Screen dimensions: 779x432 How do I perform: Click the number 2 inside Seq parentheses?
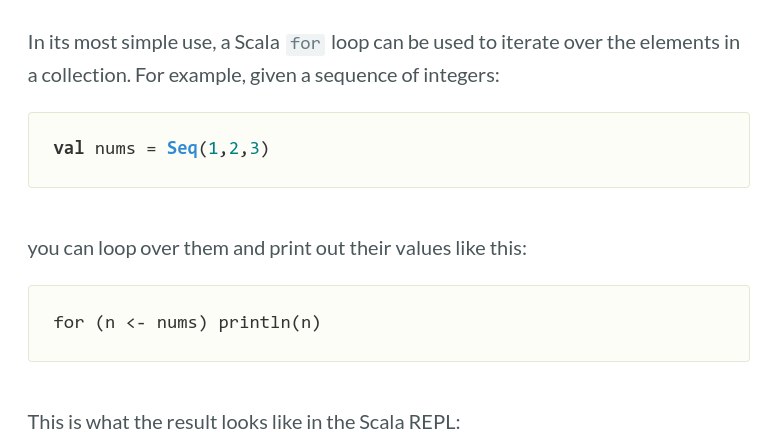coord(234,148)
